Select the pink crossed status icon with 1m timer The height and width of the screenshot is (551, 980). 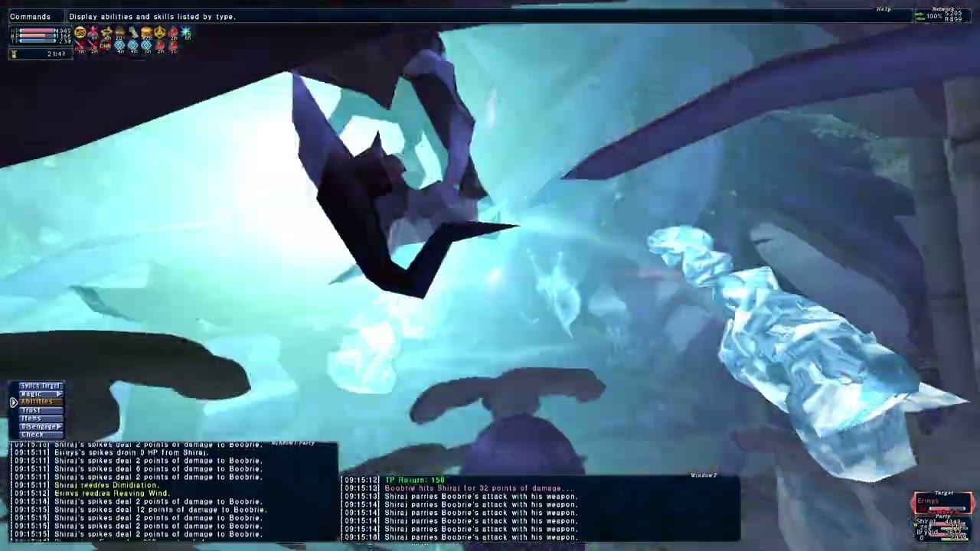tap(93, 32)
